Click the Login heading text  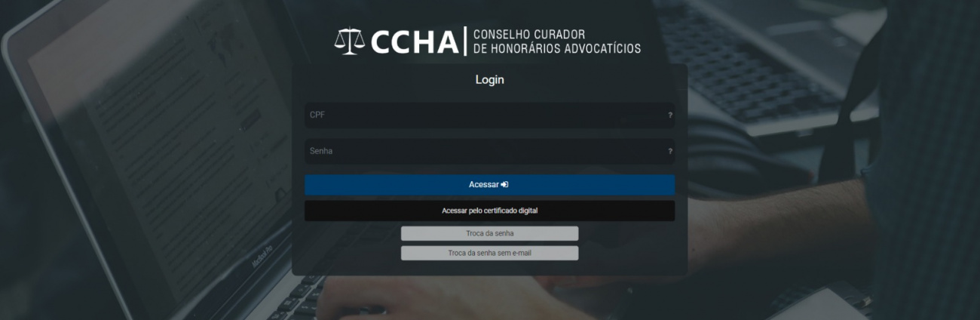click(489, 79)
